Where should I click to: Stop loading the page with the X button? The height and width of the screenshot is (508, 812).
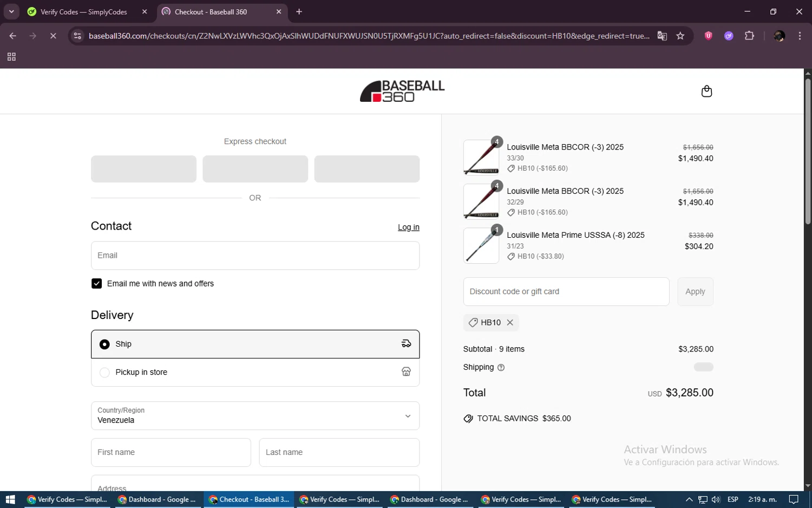(x=53, y=36)
